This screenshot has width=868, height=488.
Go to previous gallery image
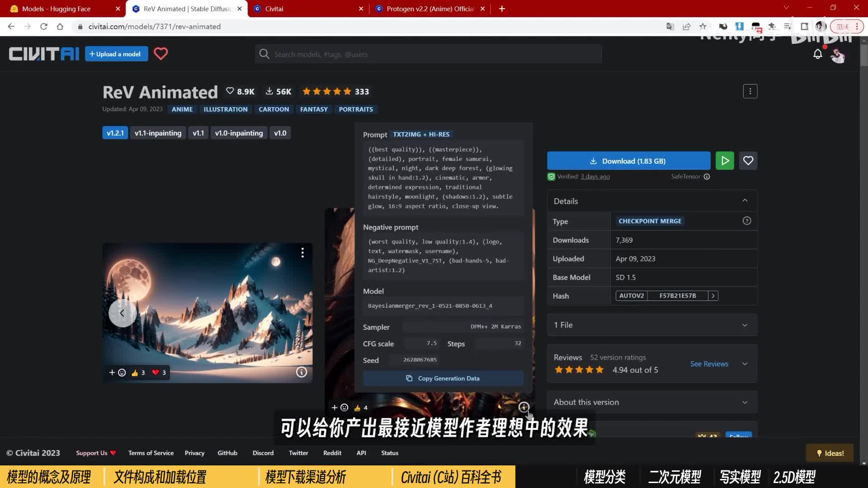122,313
